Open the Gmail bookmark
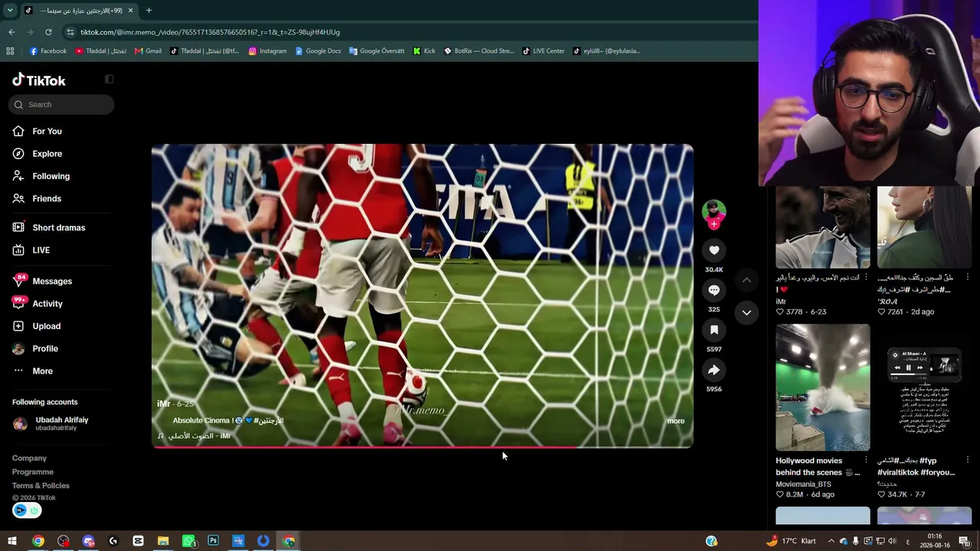980x551 pixels. click(148, 51)
